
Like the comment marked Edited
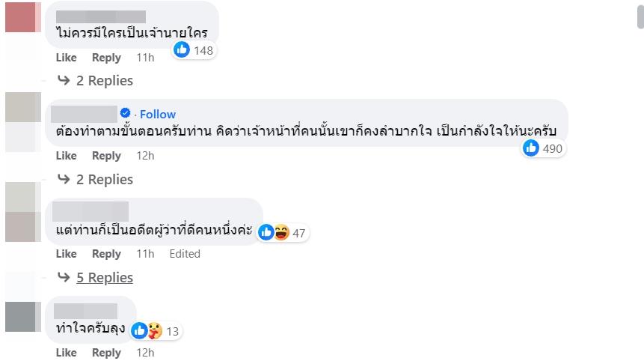point(66,254)
